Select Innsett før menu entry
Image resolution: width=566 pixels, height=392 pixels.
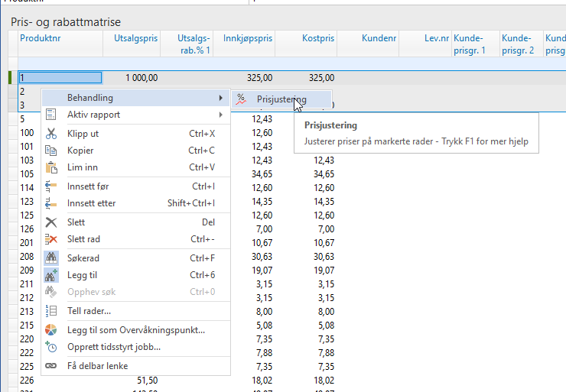[x=135, y=186]
